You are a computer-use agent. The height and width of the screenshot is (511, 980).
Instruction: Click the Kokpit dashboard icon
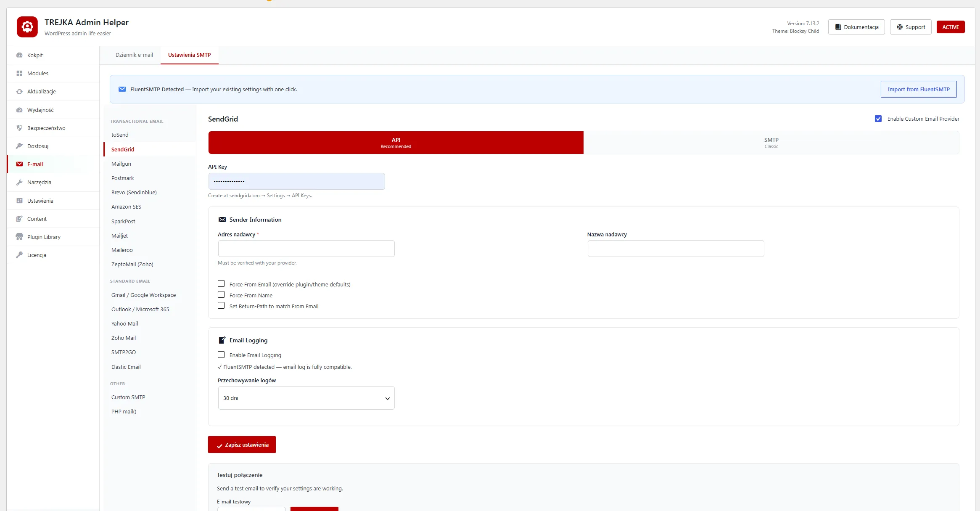(x=19, y=55)
